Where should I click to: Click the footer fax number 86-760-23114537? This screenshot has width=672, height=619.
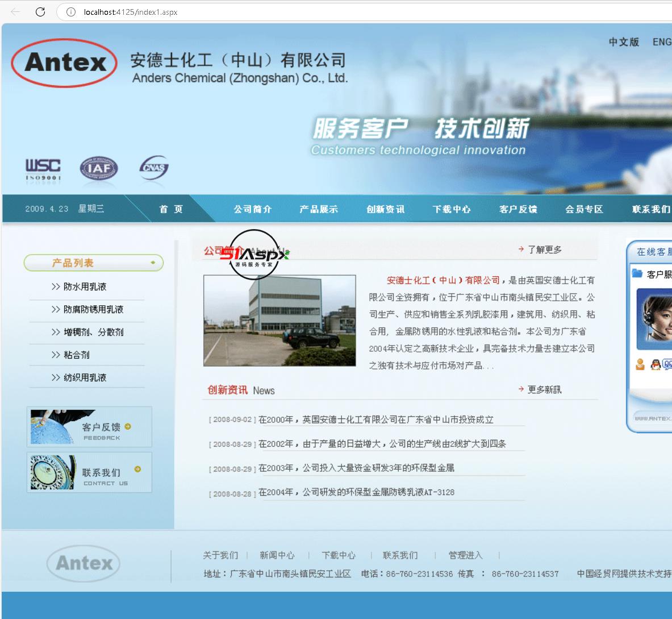pos(525,574)
